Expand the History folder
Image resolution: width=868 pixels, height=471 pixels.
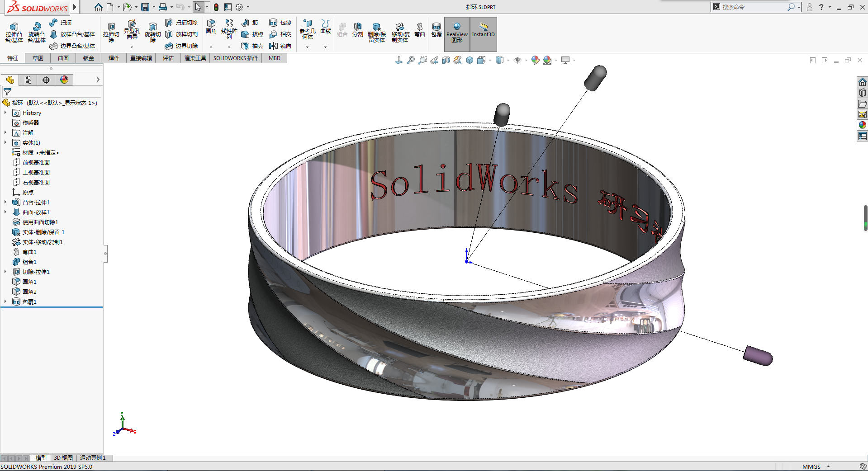(x=5, y=113)
